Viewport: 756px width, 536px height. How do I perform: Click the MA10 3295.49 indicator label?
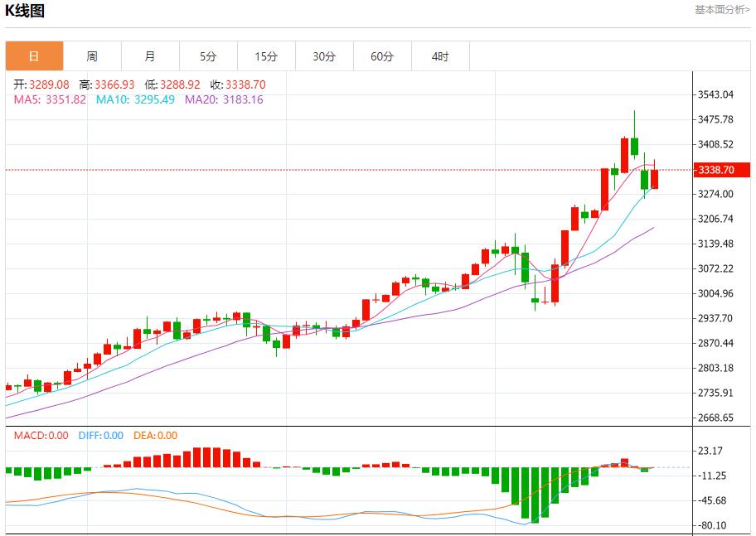tap(135, 99)
